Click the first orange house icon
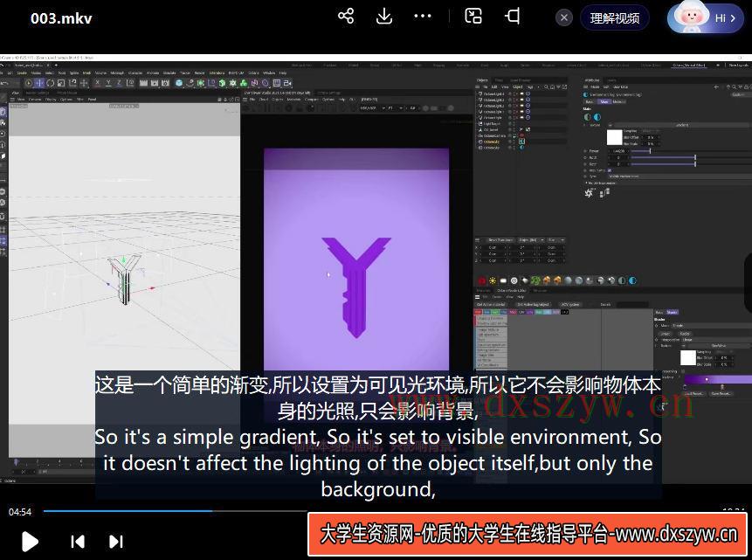 [547, 280]
